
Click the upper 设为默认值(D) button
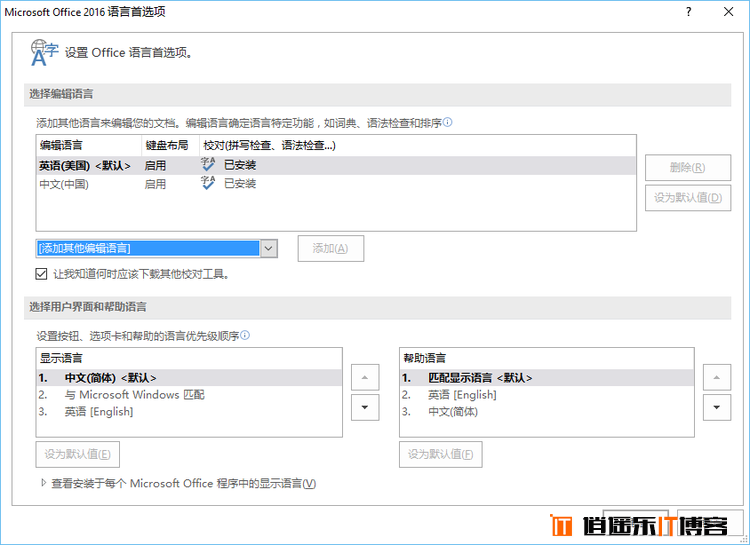click(687, 198)
